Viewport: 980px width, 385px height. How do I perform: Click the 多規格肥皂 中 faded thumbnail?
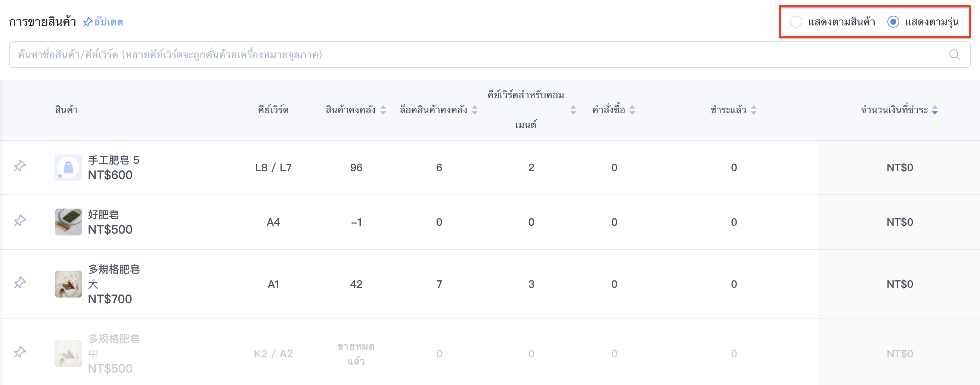tap(68, 354)
